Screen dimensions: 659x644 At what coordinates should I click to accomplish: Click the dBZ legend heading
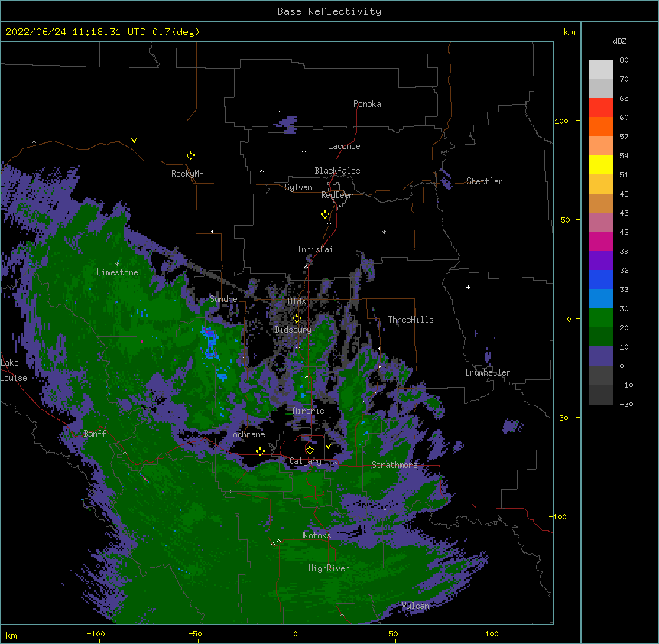tap(619, 41)
